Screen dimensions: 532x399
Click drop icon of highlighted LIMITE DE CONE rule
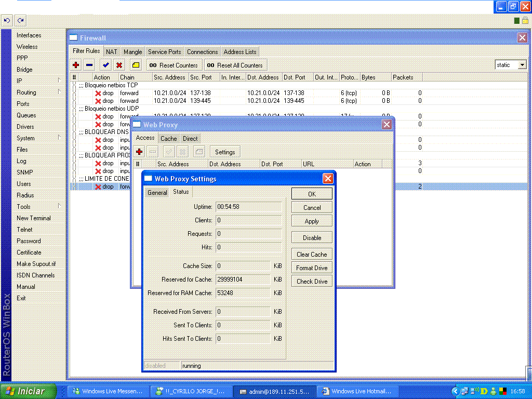(98, 187)
